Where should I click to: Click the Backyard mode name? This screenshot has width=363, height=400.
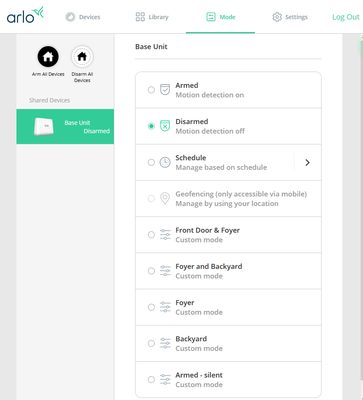click(x=191, y=339)
